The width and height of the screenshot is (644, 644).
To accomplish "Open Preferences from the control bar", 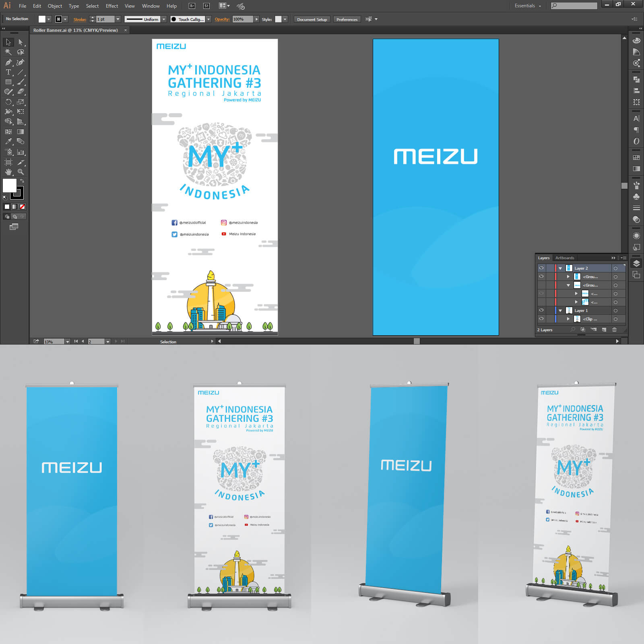I will 347,19.
